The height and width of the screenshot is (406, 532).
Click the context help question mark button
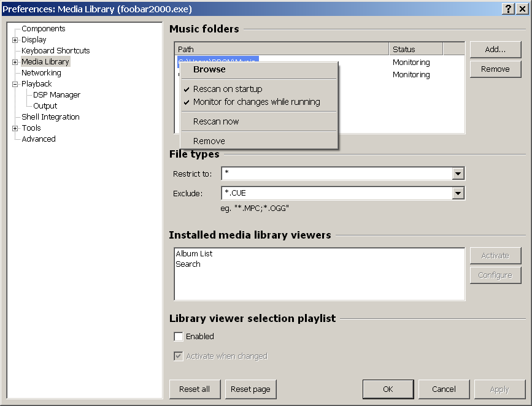(x=509, y=9)
